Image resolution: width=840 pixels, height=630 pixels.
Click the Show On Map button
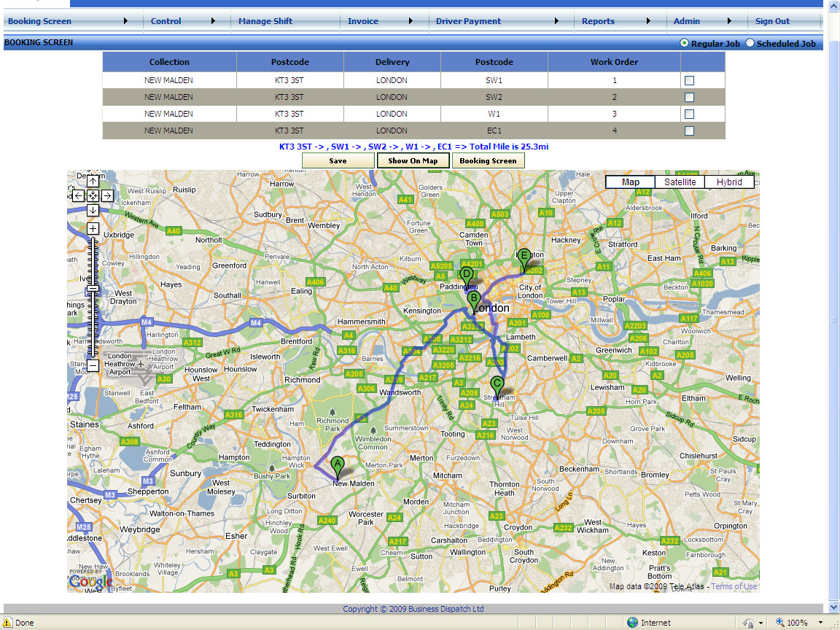click(413, 160)
